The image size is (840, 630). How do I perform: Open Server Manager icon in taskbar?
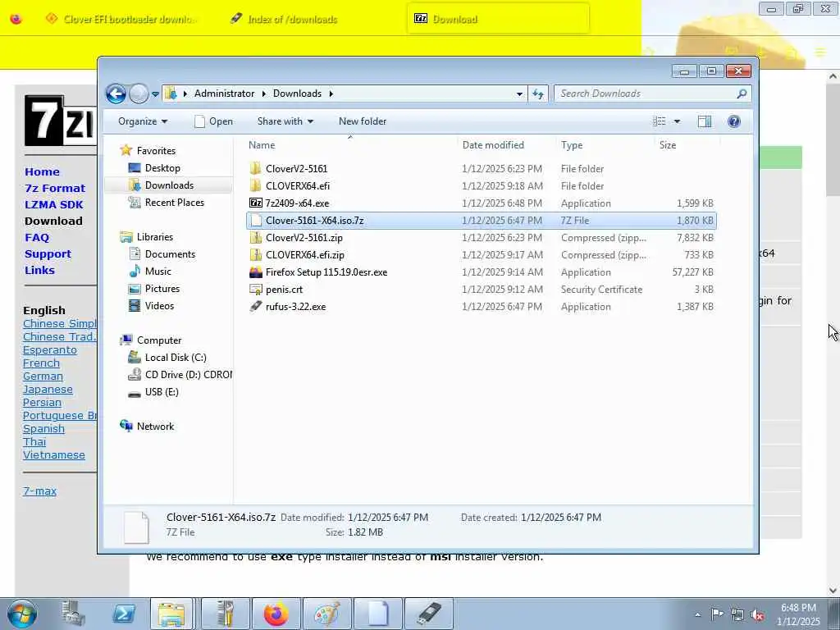pos(73,614)
